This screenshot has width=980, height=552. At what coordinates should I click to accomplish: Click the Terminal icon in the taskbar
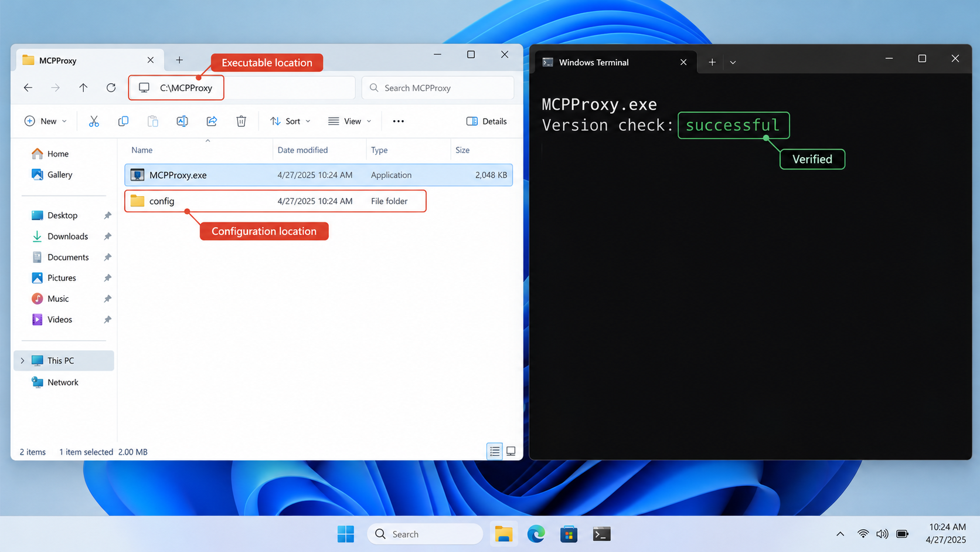(x=601, y=534)
